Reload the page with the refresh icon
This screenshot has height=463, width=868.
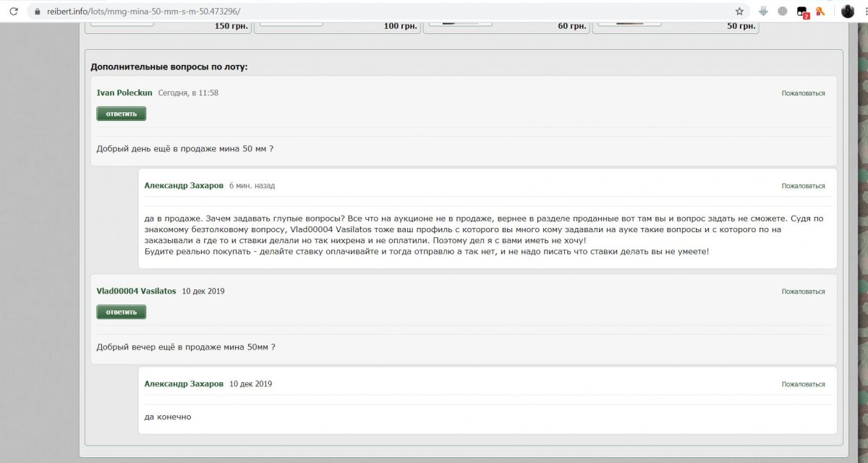pyautogui.click(x=13, y=12)
